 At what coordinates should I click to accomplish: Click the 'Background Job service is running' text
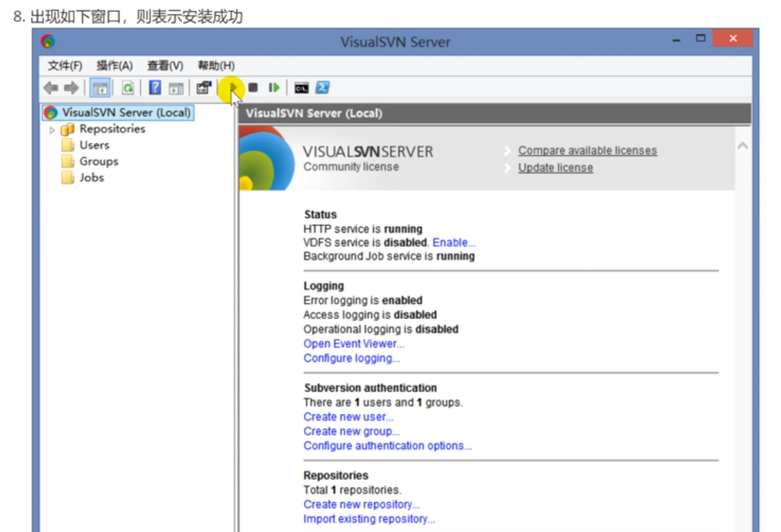coord(389,256)
